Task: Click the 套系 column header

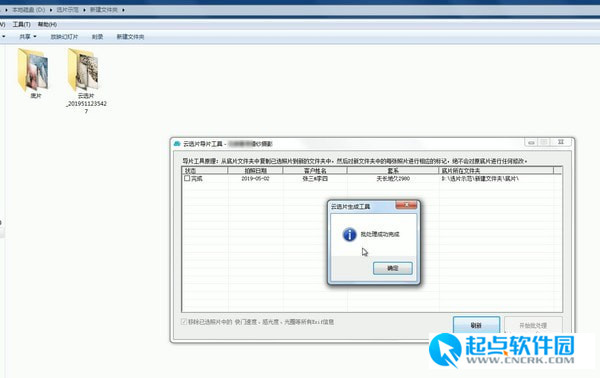Action: [393, 171]
